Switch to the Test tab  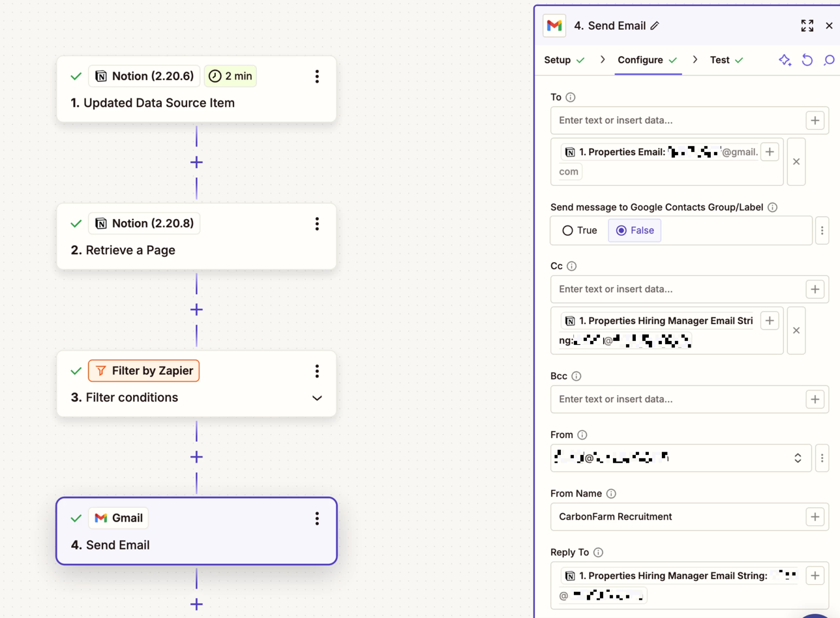[x=719, y=60]
